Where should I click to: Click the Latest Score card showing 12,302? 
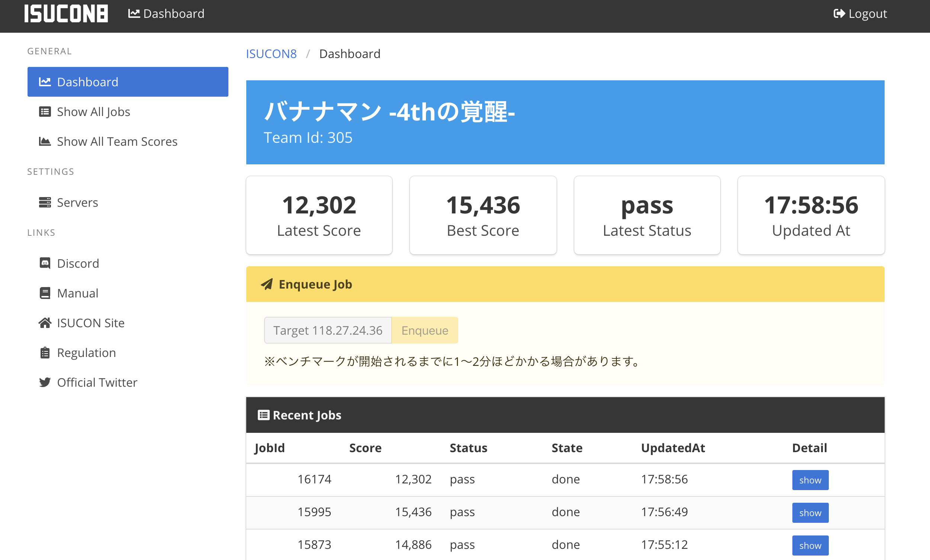[x=319, y=215]
